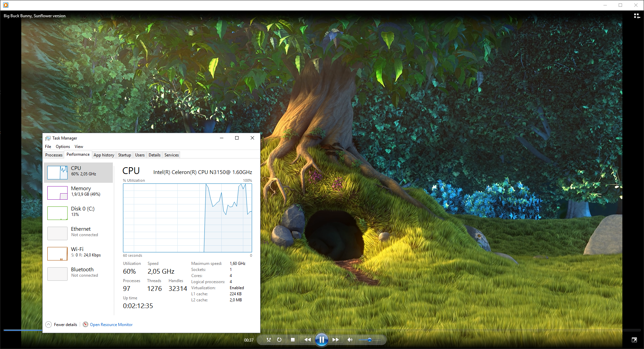The height and width of the screenshot is (349, 644).
Task: Click the 'Intel(R) Celeron(R) CPU N3150' text
Action: 203,172
